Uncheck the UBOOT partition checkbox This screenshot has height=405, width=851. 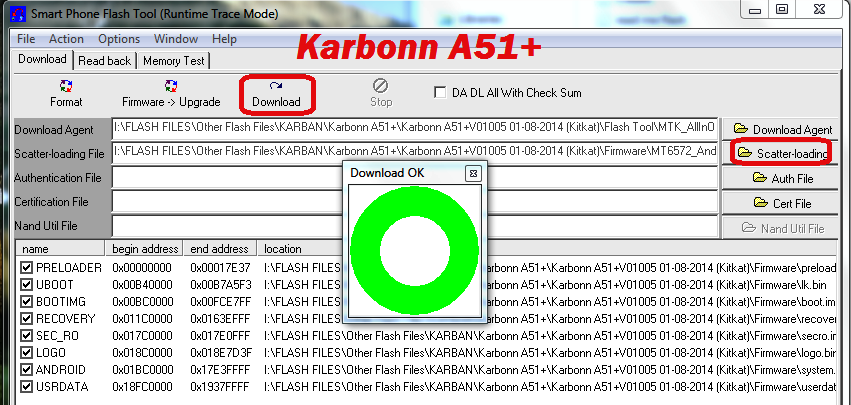click(26, 285)
